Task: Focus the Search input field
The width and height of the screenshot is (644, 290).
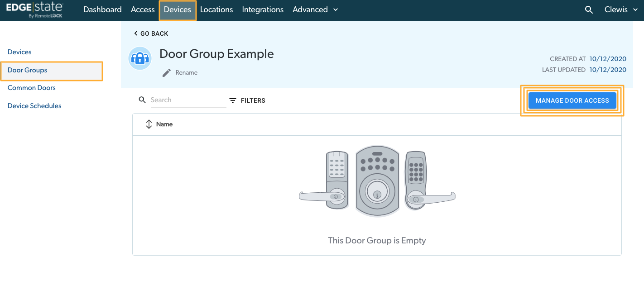Action: 188,100
